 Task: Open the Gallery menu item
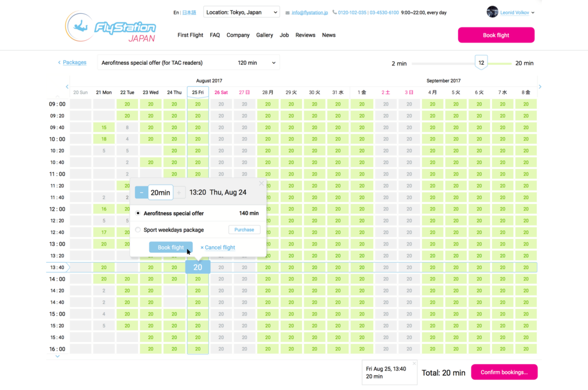click(x=264, y=35)
